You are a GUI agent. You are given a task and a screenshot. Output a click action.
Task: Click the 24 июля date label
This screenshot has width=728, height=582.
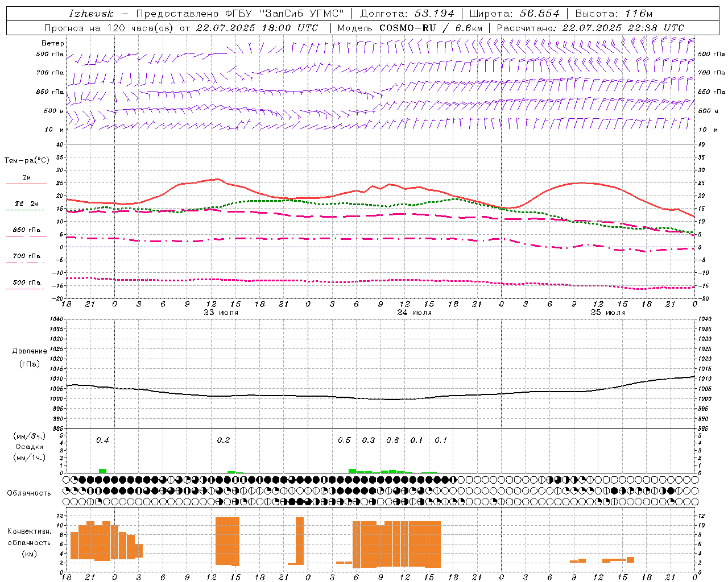[415, 313]
